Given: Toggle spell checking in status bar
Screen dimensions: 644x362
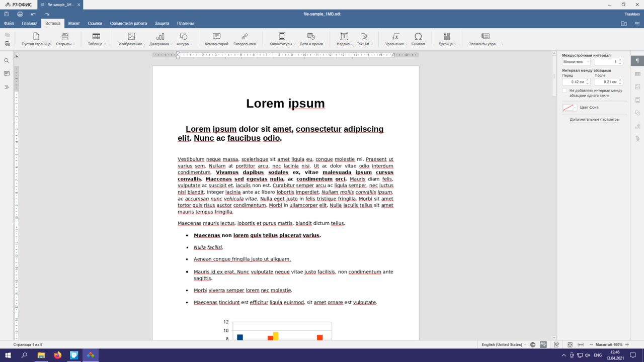Looking at the screenshot, I should tap(543, 345).
